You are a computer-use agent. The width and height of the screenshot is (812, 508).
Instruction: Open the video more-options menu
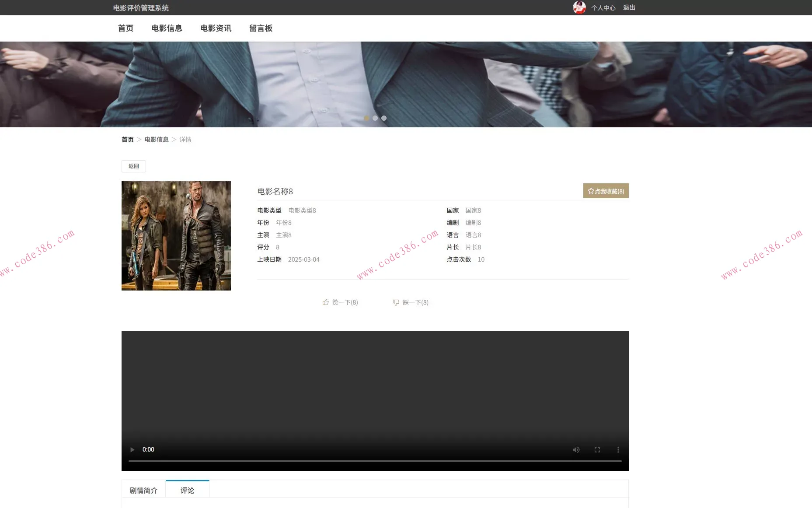618,450
